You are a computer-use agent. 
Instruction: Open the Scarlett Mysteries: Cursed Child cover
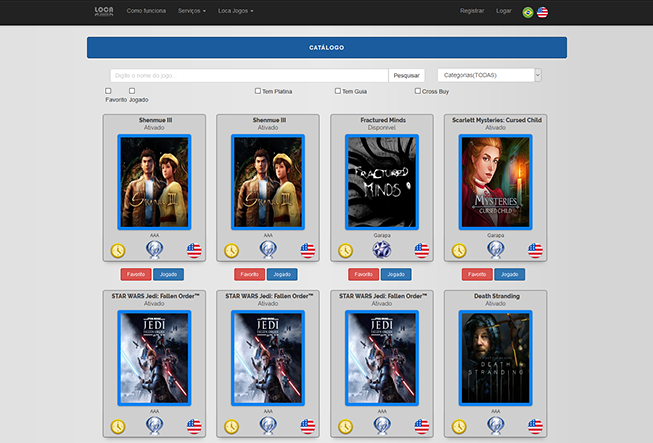pos(496,182)
